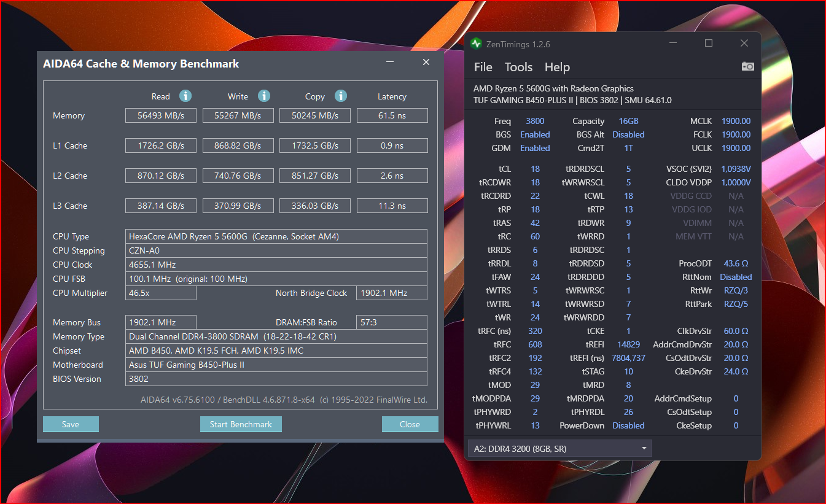Close the AIDA64 window with the X

(x=426, y=63)
